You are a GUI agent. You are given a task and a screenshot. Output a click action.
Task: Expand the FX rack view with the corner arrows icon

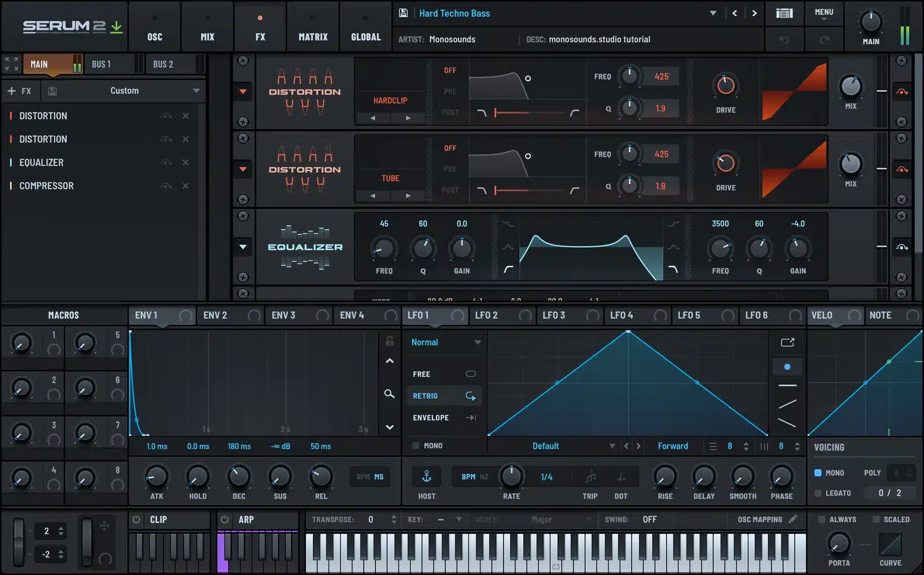pyautogui.click(x=12, y=64)
